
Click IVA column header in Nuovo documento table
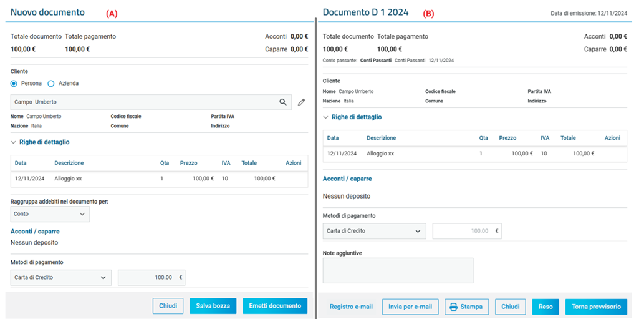tap(226, 163)
